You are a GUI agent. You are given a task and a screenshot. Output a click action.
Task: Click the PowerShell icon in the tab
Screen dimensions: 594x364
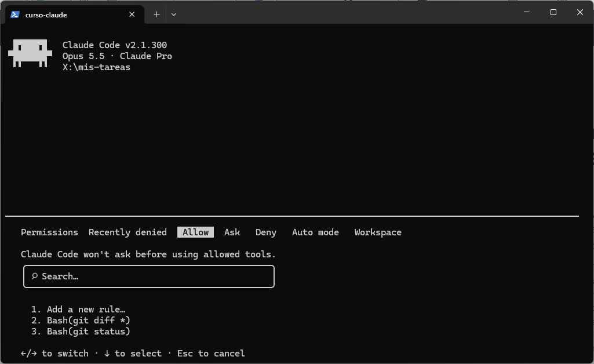15,14
